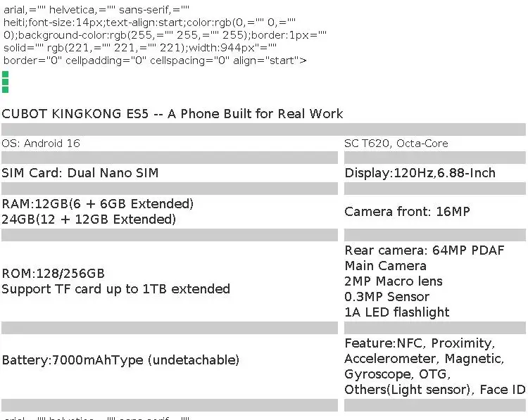Click the SC T620, Octa-Core text
This screenshot has width=528, height=420.
coord(396,144)
